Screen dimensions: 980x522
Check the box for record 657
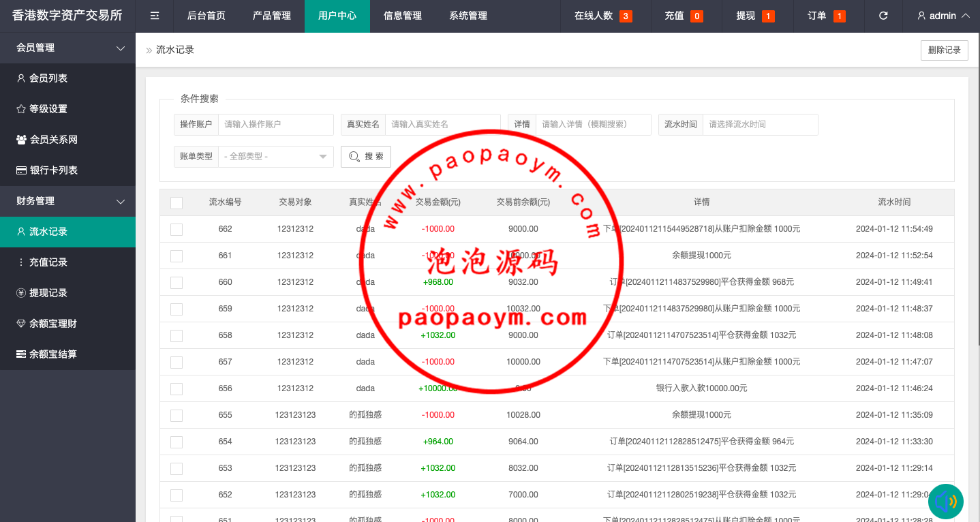pos(177,362)
